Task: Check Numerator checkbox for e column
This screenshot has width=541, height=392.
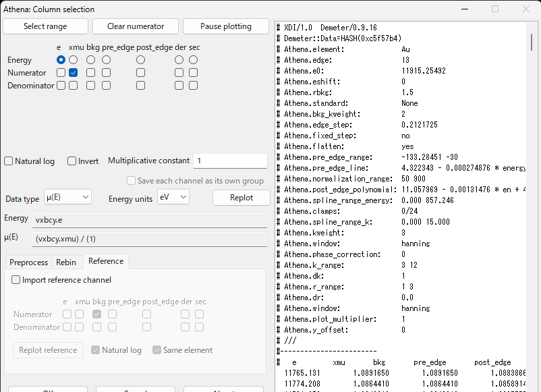Action: click(x=61, y=72)
